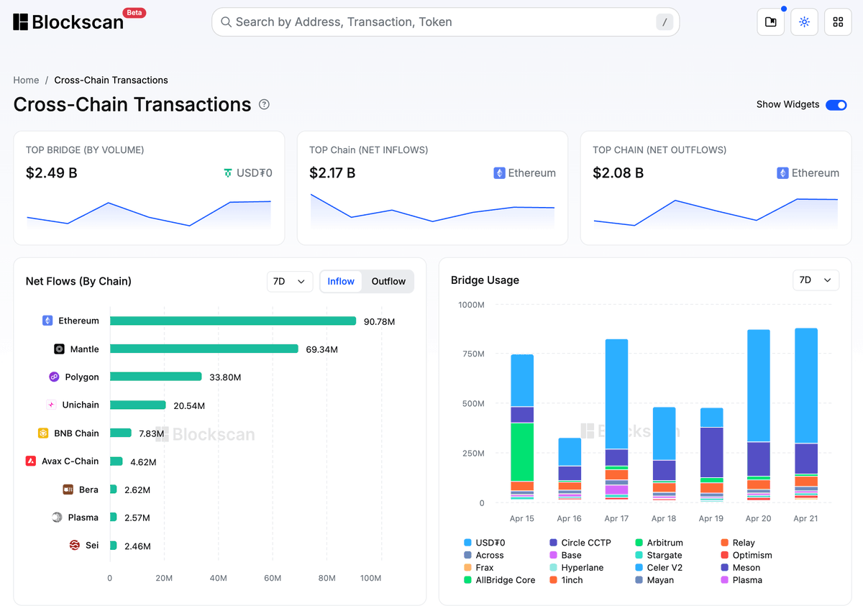Screen dimensions: 863x616
Task: Select the Outflow tab
Action: coord(388,281)
